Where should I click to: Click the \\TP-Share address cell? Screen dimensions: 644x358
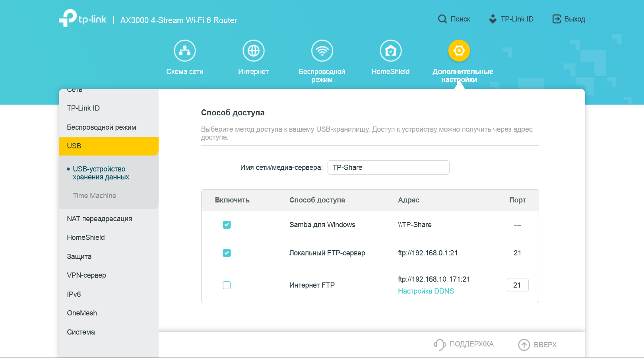[415, 225]
